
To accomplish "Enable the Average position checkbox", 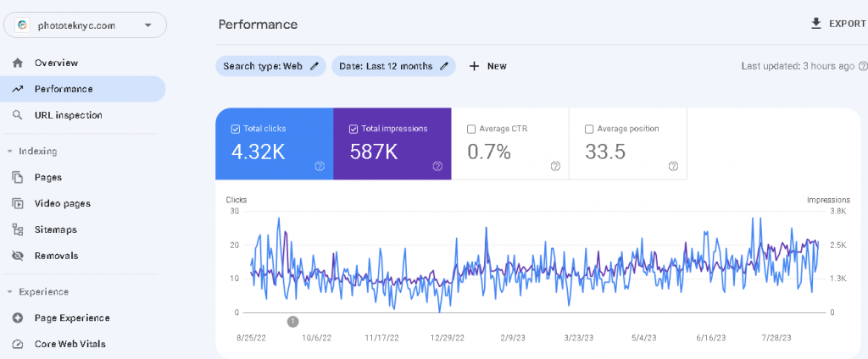I will [x=589, y=129].
